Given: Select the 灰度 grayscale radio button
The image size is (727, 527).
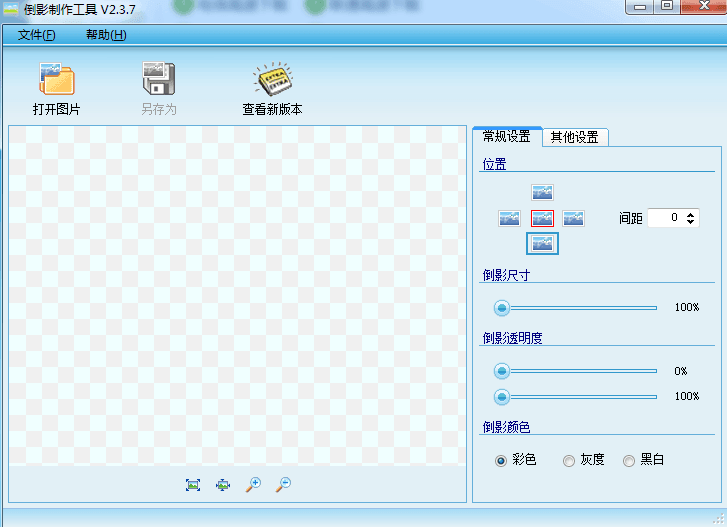Looking at the screenshot, I should [568, 461].
